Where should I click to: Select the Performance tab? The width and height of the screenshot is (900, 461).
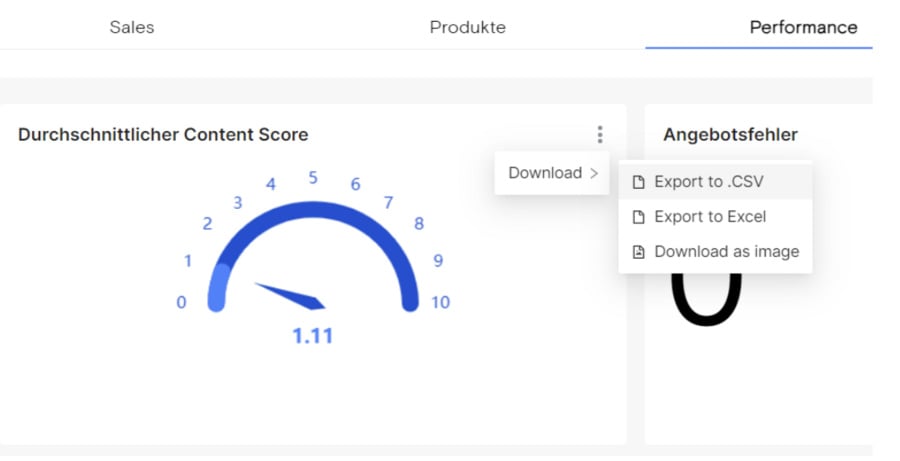803,27
